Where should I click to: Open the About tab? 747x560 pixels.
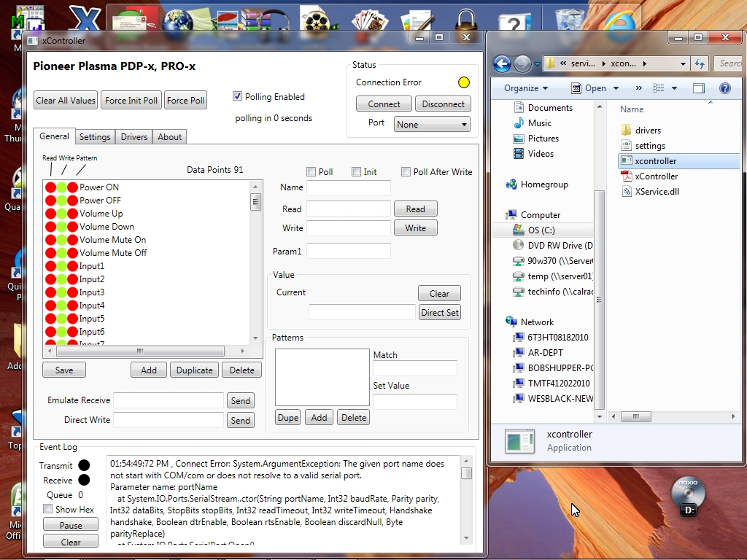tap(169, 136)
